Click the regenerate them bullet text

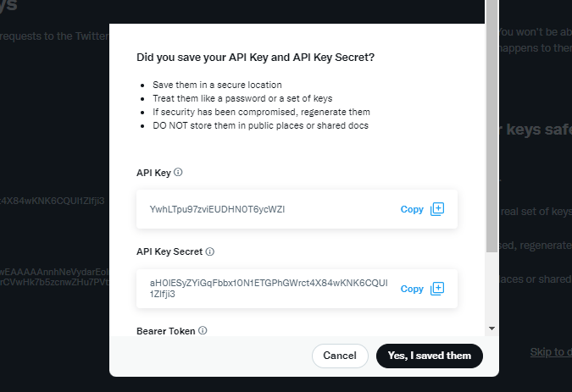261,112
